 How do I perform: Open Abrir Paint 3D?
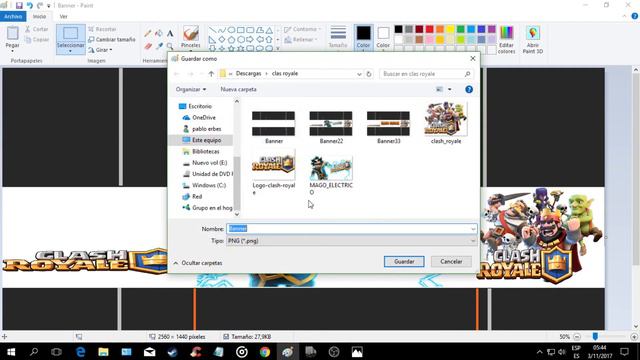[x=533, y=39]
